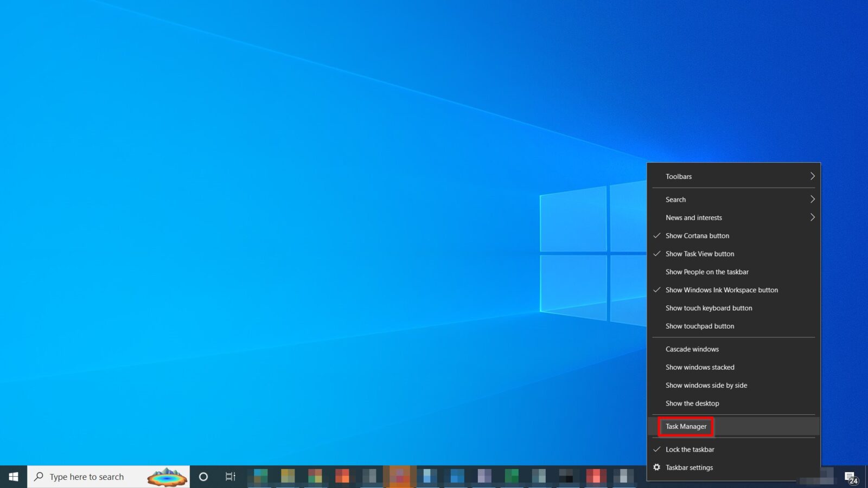
Task: Click the hot spring search highlight image
Action: coord(167,477)
